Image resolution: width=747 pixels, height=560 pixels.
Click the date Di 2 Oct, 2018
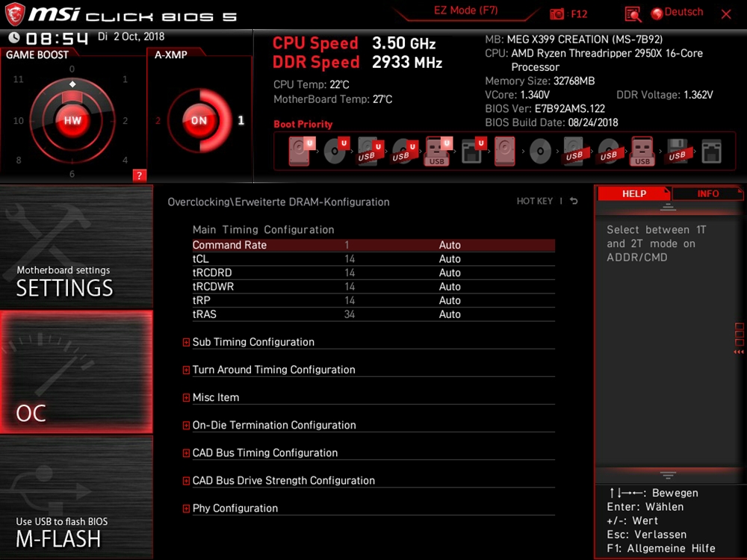click(131, 37)
